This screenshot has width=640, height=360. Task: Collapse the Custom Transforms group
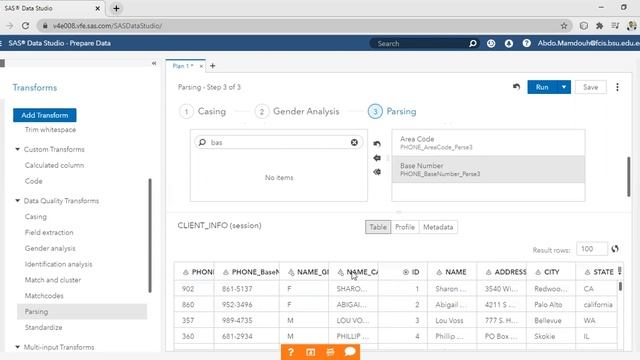tap(18, 149)
